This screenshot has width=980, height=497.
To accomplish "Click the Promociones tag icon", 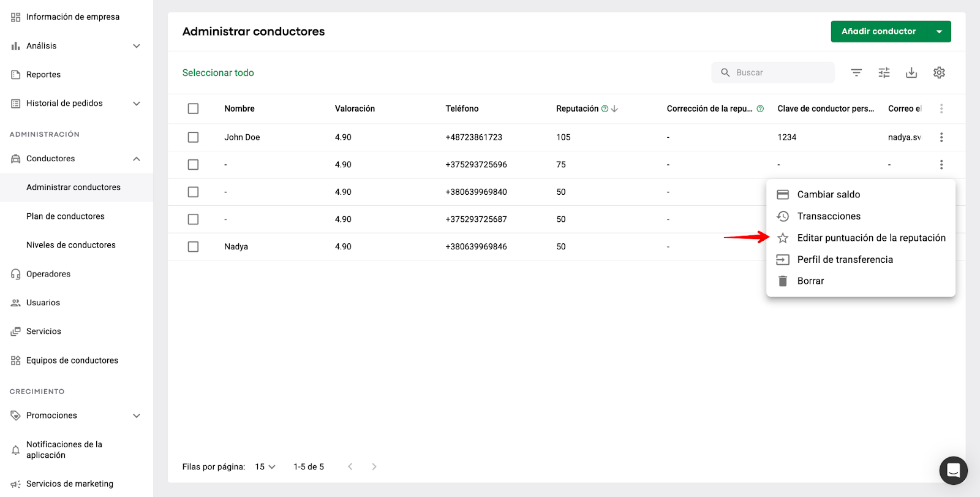I will [x=15, y=415].
